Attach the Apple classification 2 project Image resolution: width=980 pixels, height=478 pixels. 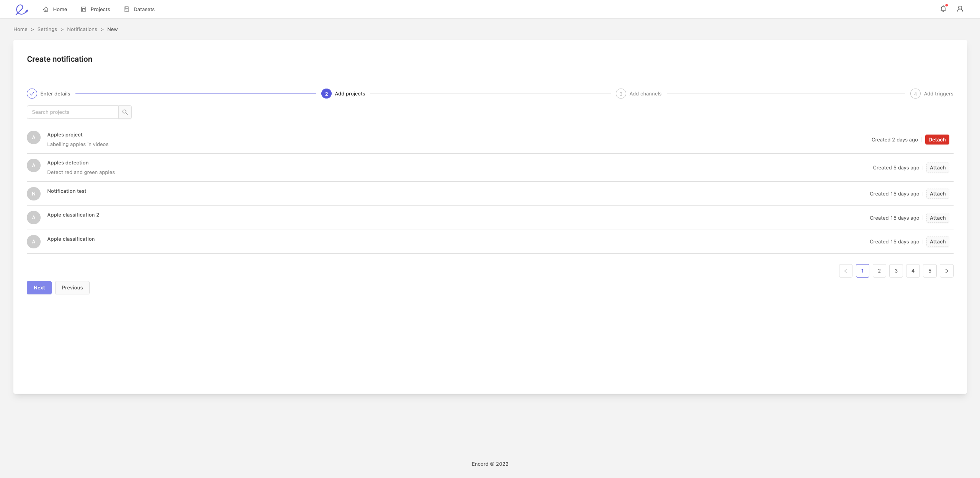(937, 218)
